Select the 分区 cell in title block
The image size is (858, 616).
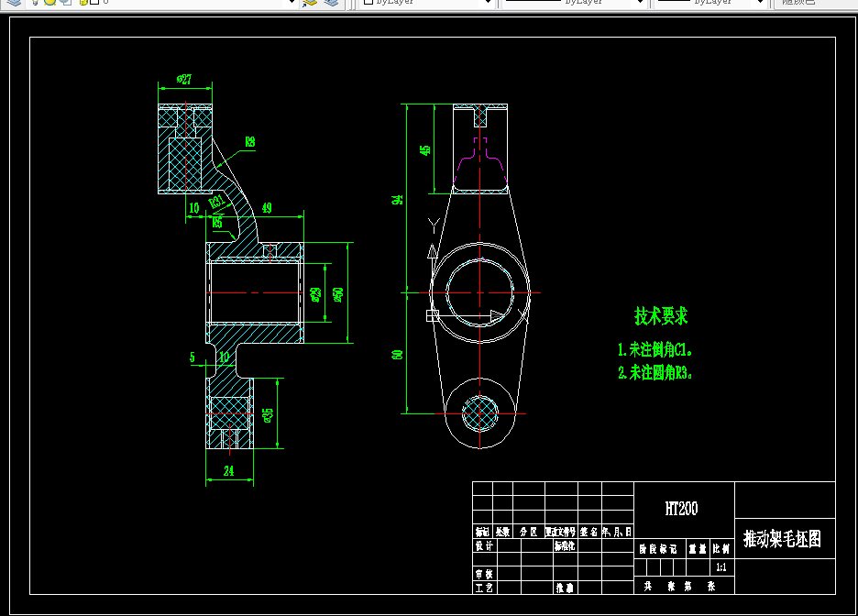[x=528, y=532]
